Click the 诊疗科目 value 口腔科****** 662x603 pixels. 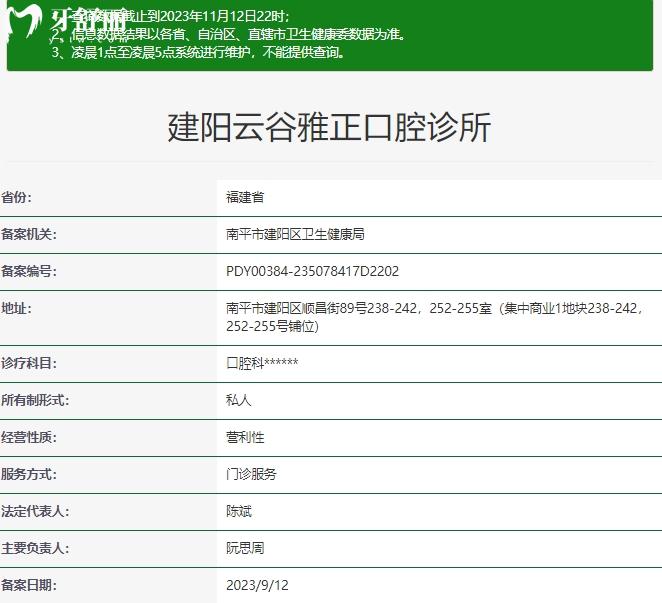pyautogui.click(x=262, y=363)
